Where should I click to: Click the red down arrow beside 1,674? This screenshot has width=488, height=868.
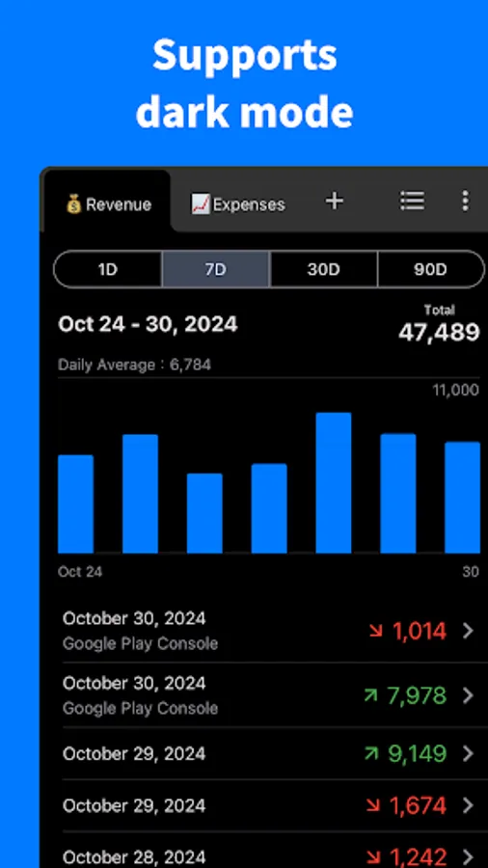click(x=373, y=805)
